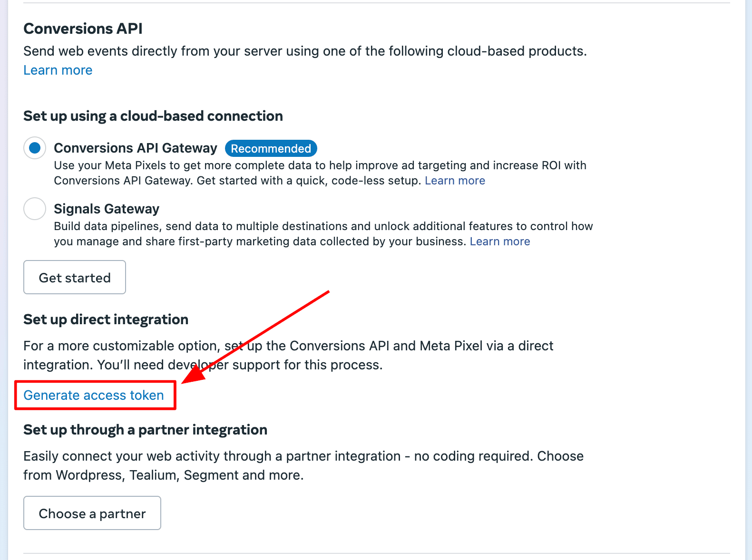Screen dimensions: 752x560
Task: Open Learn more in Signals Gateway description
Action: tap(500, 241)
